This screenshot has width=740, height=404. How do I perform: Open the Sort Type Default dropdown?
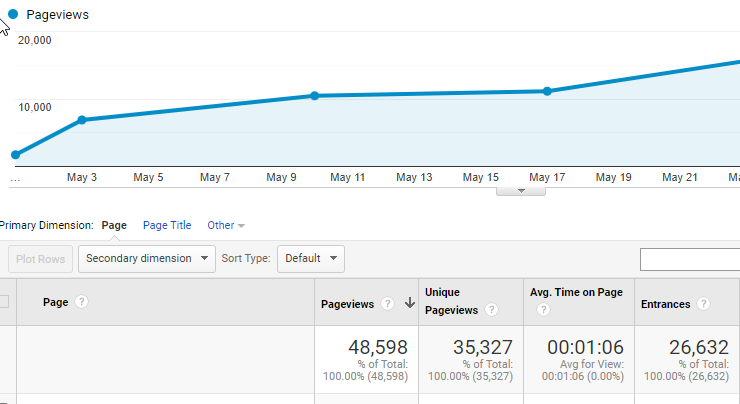(311, 259)
